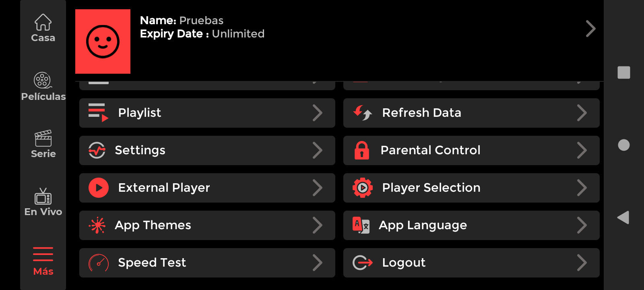Click the Parental Control lock icon
The width and height of the screenshot is (644, 290).
point(361,150)
